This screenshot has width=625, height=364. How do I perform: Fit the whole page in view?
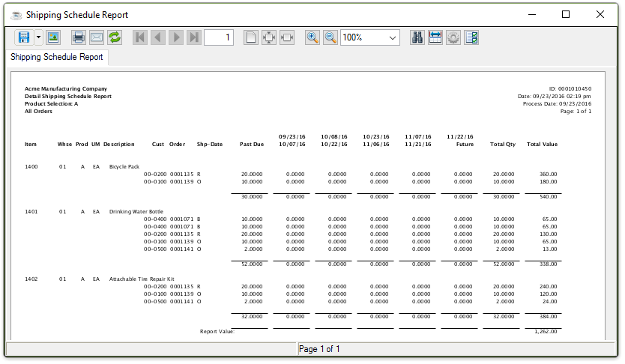click(x=269, y=37)
